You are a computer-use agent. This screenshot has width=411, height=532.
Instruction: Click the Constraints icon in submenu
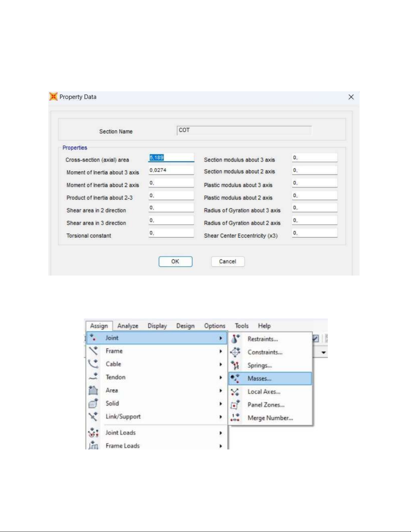pyautogui.click(x=235, y=352)
